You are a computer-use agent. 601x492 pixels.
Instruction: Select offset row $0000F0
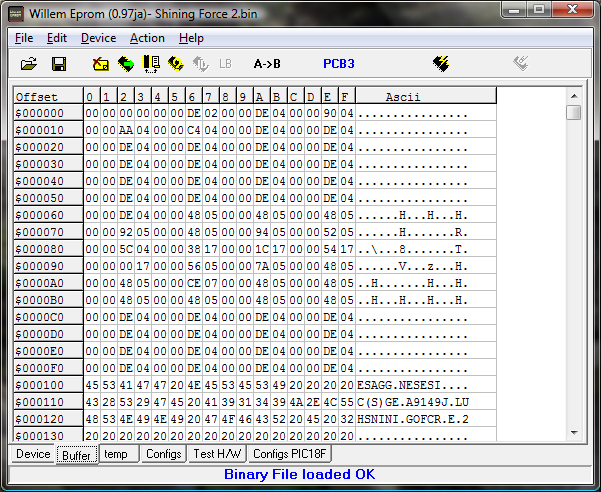click(48, 368)
